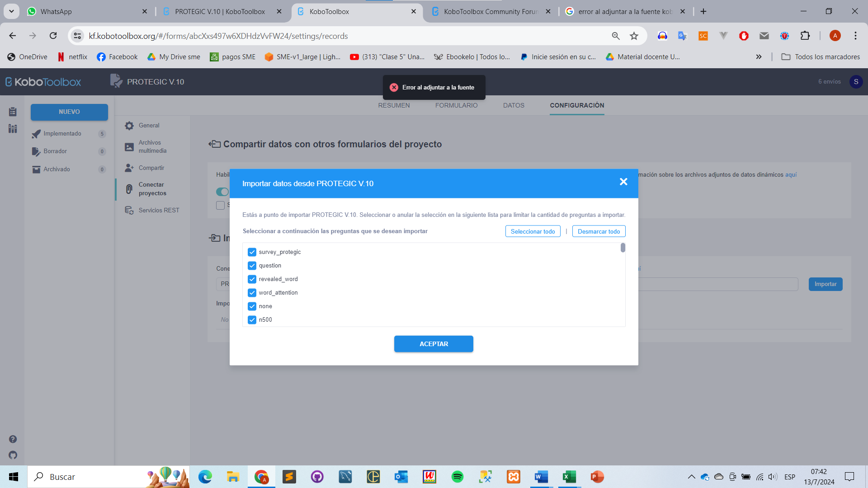Open KoboToolbox help icon in sidebar
868x488 pixels.
coord(13,439)
